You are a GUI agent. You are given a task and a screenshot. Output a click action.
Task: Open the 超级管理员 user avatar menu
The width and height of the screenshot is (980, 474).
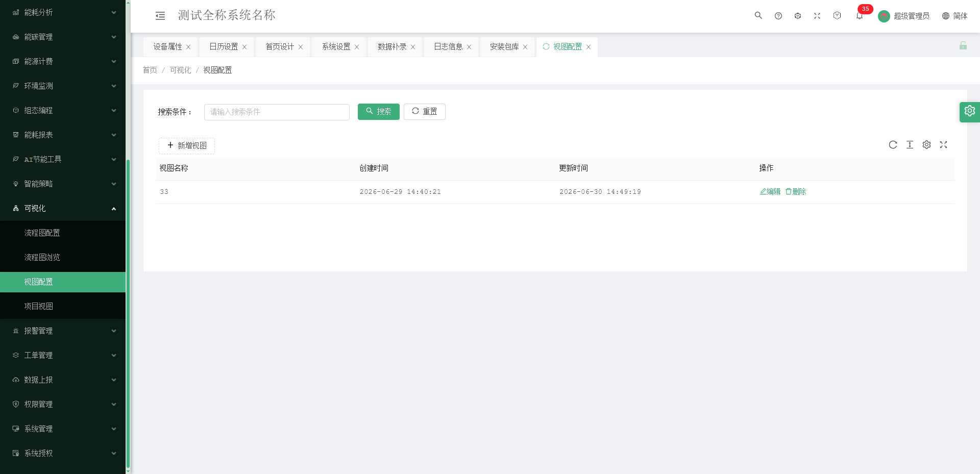pyautogui.click(x=904, y=16)
